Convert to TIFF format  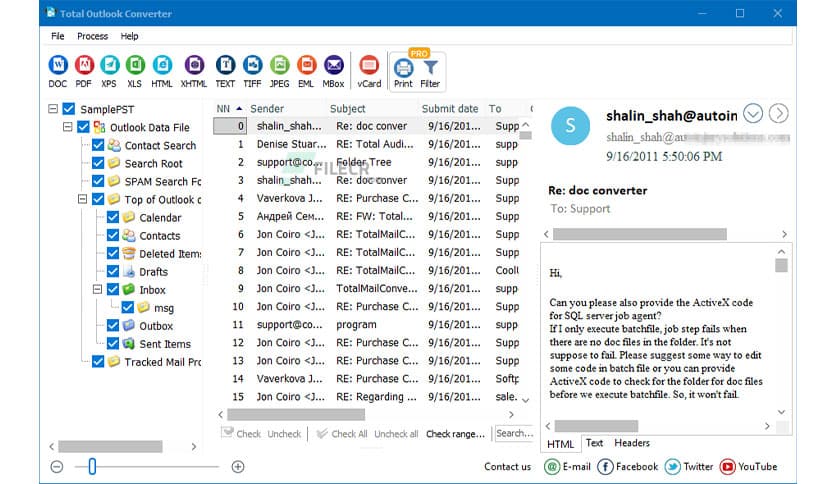(252, 71)
